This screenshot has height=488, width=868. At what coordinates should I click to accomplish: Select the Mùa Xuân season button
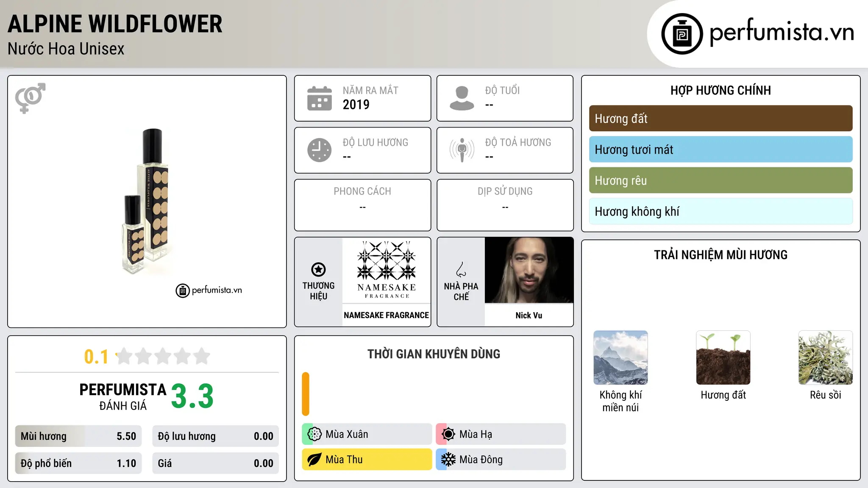(x=367, y=434)
